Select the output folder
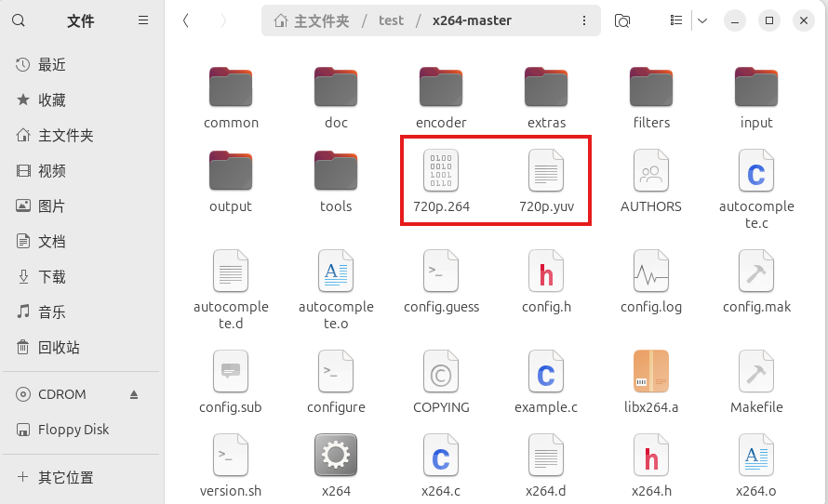Screen dimensions: 828x504 (231, 182)
